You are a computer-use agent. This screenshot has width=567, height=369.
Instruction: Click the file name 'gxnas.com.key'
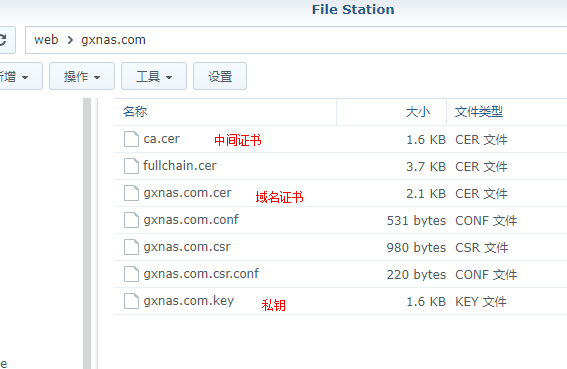tap(189, 301)
